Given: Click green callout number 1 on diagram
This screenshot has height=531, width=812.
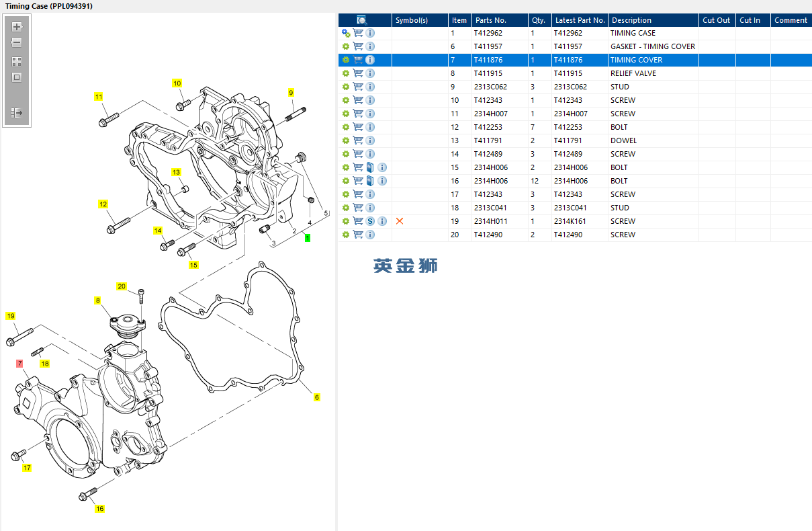Looking at the screenshot, I should 308,238.
